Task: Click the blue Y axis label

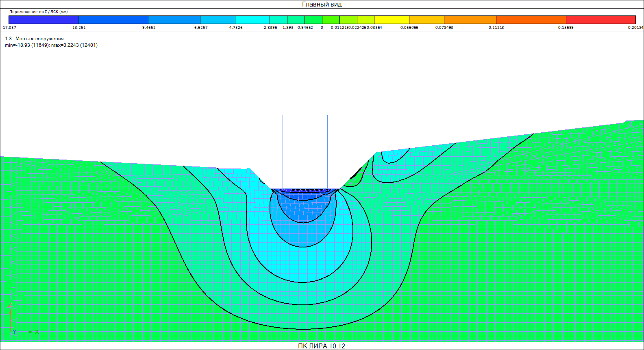Action: point(15,332)
